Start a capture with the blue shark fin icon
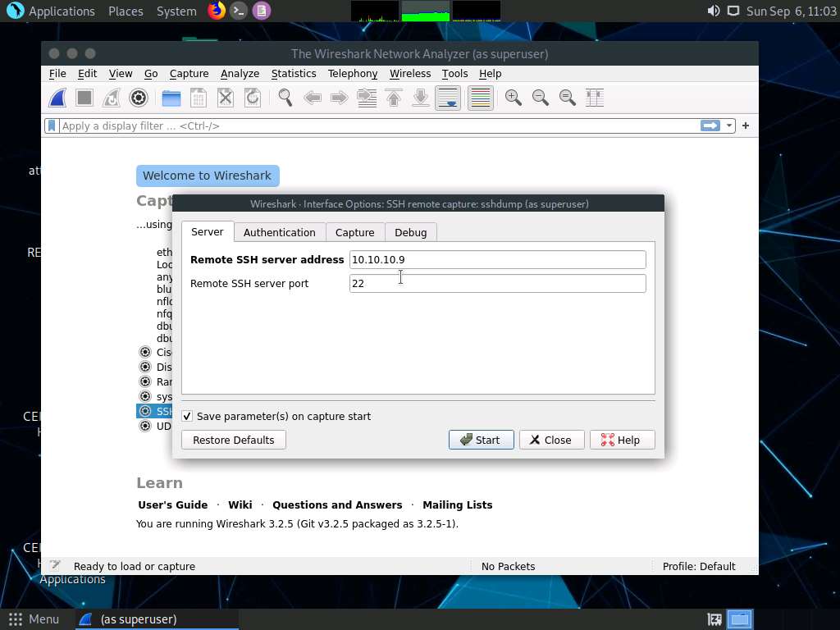 pos(57,98)
